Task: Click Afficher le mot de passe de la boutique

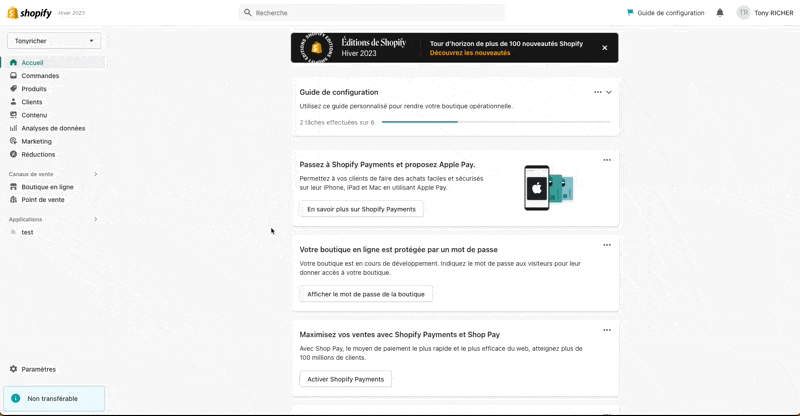Action: pos(366,294)
